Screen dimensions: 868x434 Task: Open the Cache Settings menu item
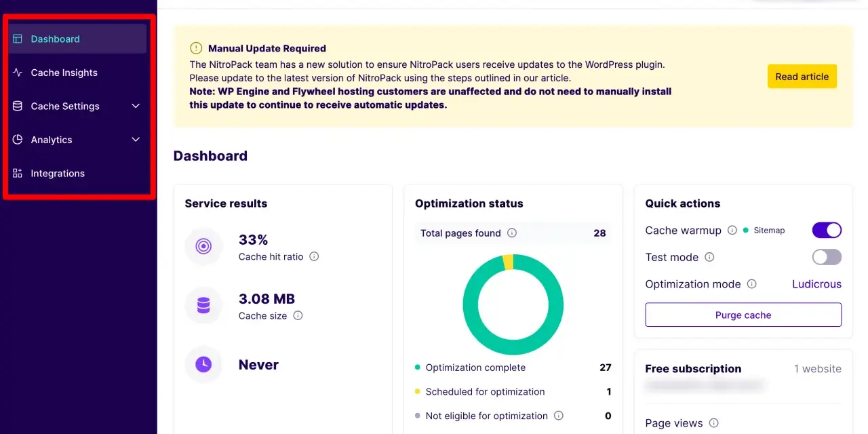(x=77, y=106)
